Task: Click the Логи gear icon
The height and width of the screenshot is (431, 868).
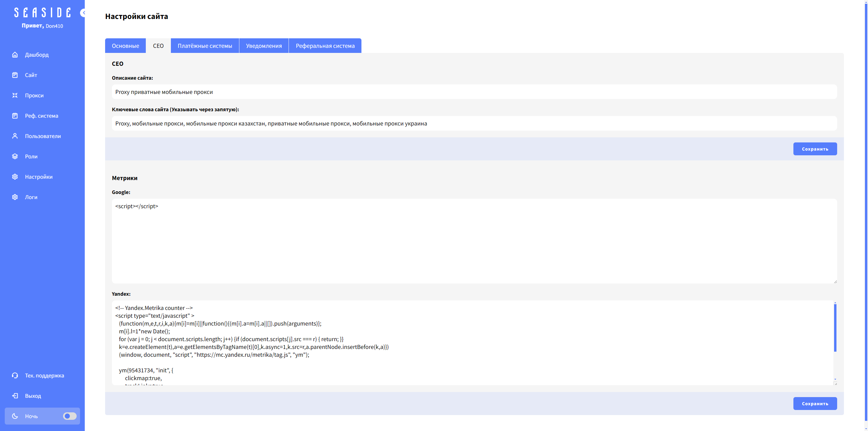Action: pyautogui.click(x=15, y=197)
